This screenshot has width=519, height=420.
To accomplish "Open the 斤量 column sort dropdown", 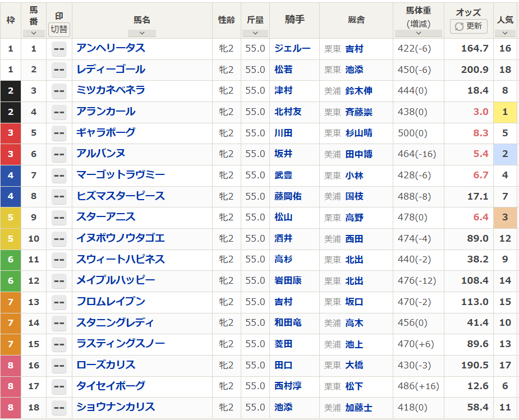I will pyautogui.click(x=255, y=33).
